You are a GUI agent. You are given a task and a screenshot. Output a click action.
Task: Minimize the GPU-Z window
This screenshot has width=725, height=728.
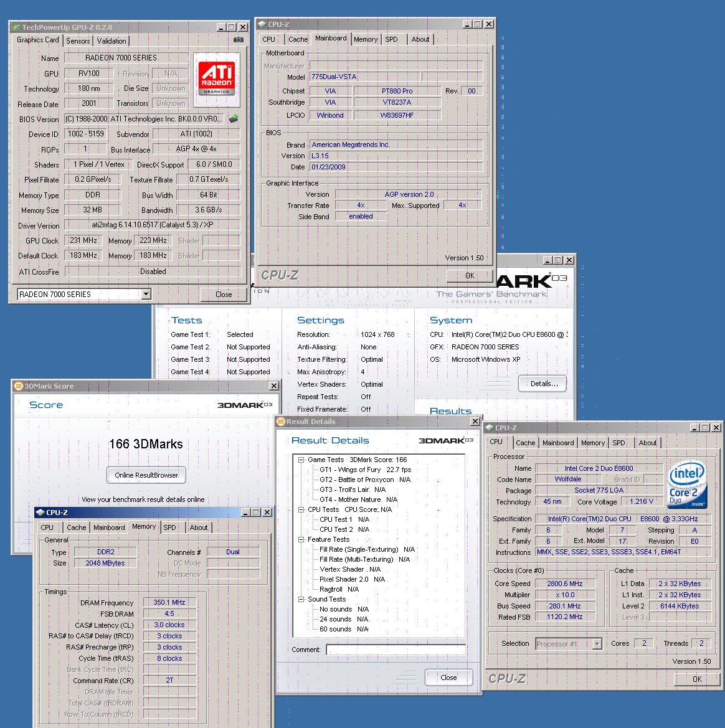click(x=222, y=27)
